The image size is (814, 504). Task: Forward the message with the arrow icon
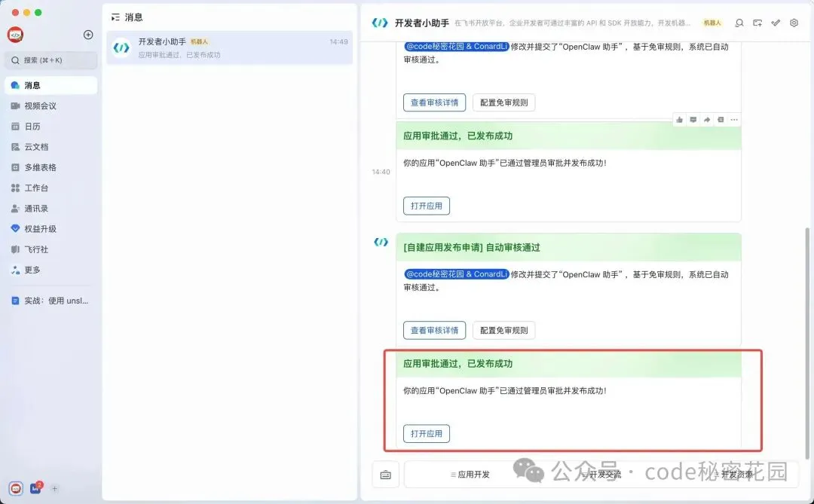click(x=706, y=120)
